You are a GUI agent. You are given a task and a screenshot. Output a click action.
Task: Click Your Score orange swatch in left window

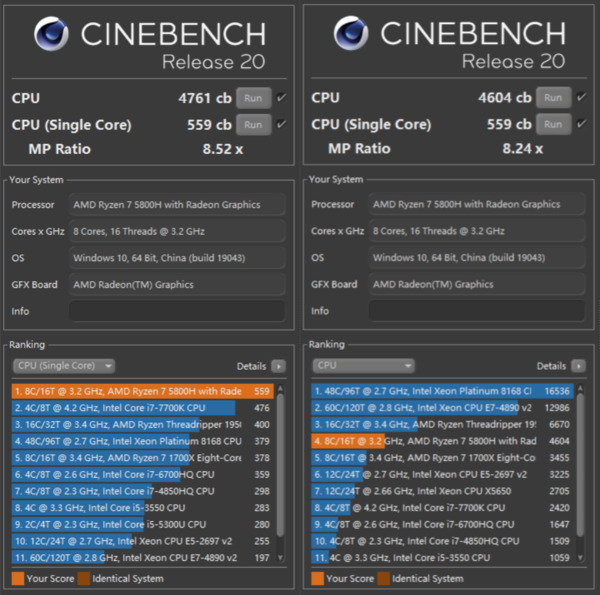click(18, 579)
